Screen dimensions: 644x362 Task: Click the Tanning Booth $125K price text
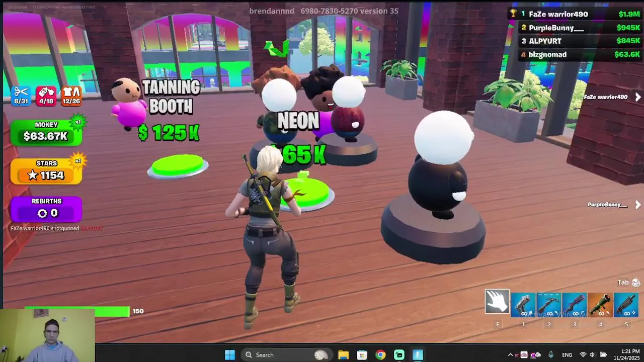169,133
